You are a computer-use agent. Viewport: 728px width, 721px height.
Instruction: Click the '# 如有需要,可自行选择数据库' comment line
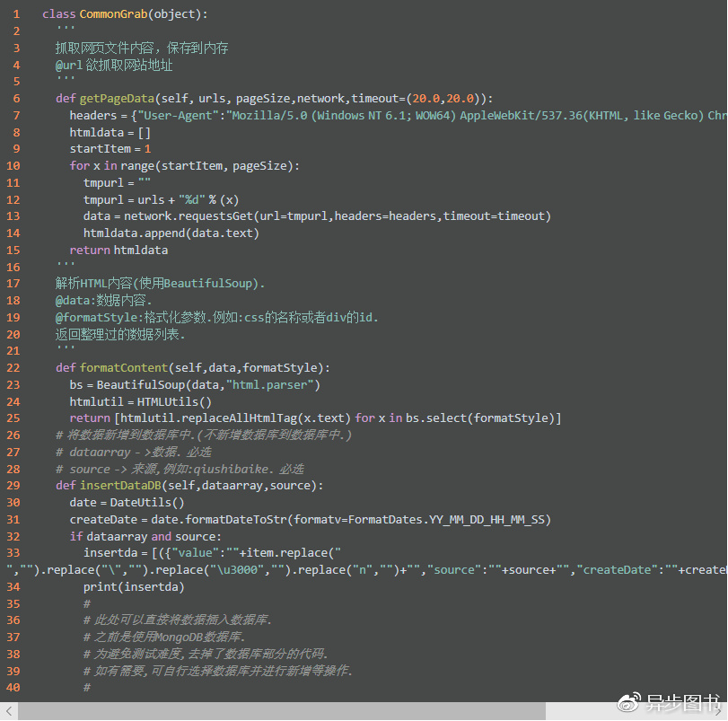point(218,671)
